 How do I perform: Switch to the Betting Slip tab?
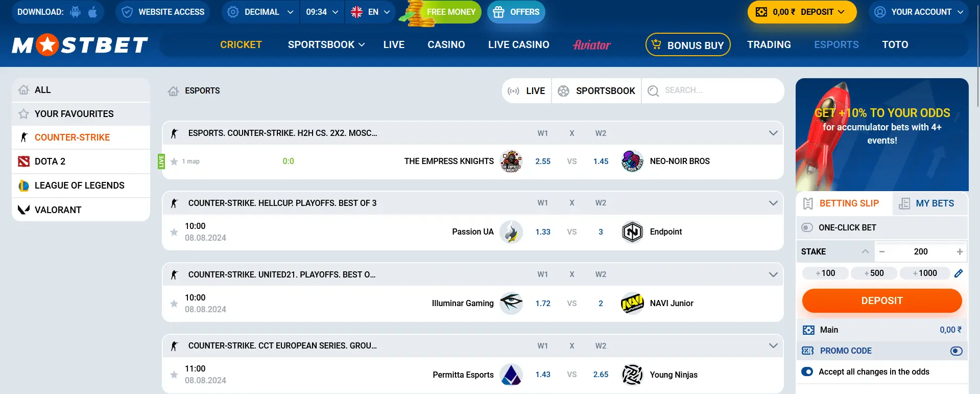[x=844, y=203]
